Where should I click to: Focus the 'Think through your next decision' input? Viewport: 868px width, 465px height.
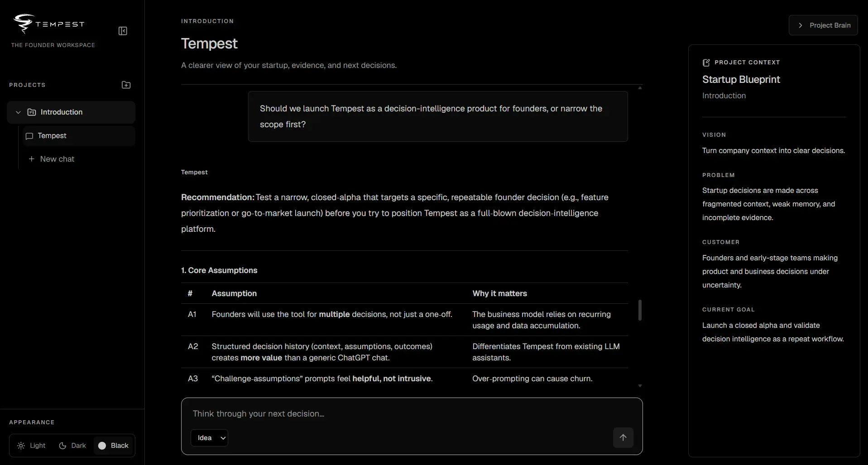click(x=412, y=414)
